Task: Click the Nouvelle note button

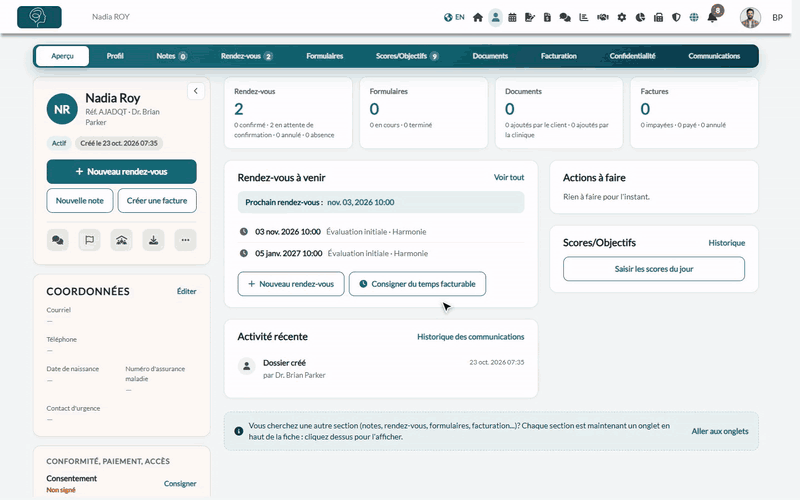Action: click(x=80, y=201)
